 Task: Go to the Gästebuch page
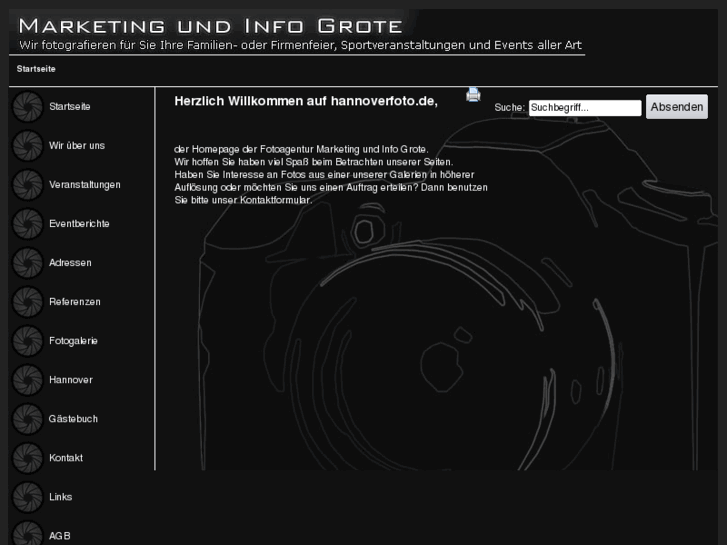73,419
